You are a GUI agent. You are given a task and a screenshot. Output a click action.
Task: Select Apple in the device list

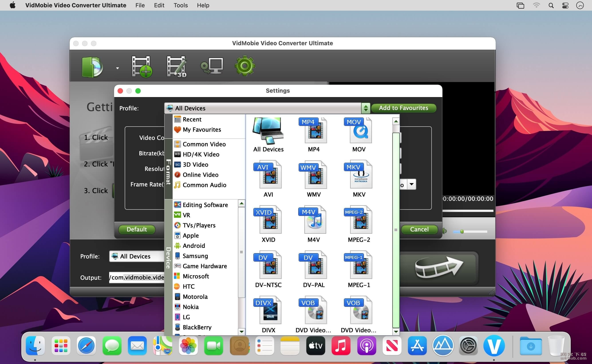(190, 235)
